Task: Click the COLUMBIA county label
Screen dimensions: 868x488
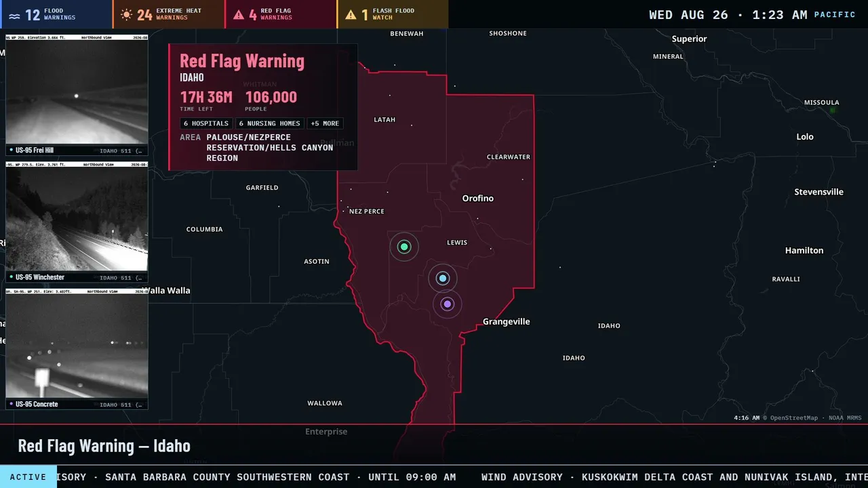Action: pos(205,230)
